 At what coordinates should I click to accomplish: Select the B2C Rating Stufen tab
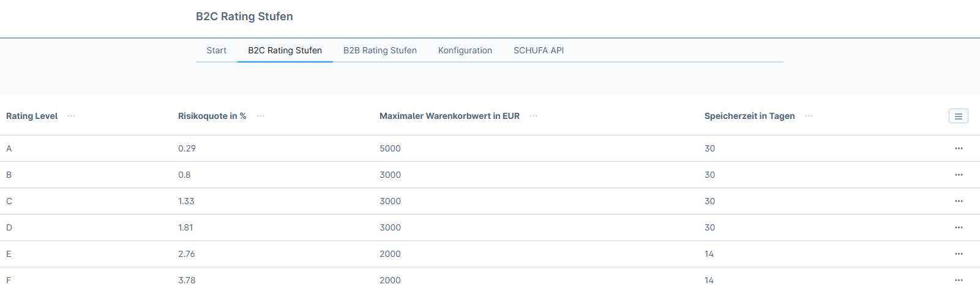coord(285,50)
